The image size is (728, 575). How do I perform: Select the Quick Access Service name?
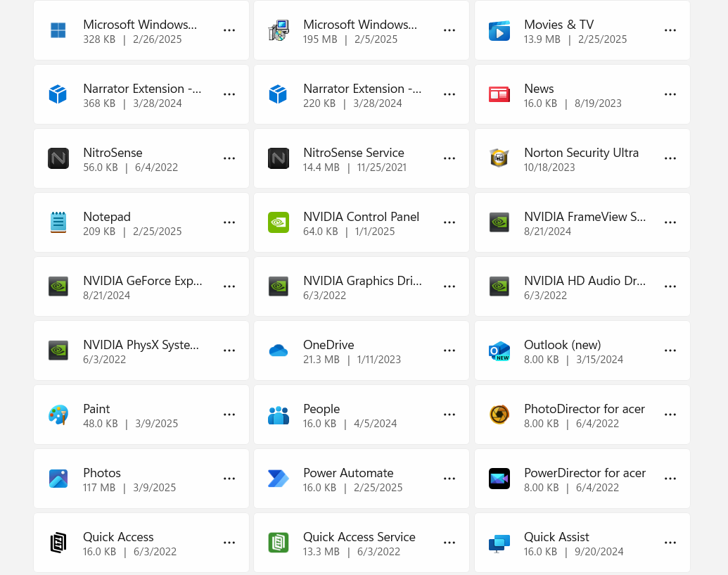[359, 537]
